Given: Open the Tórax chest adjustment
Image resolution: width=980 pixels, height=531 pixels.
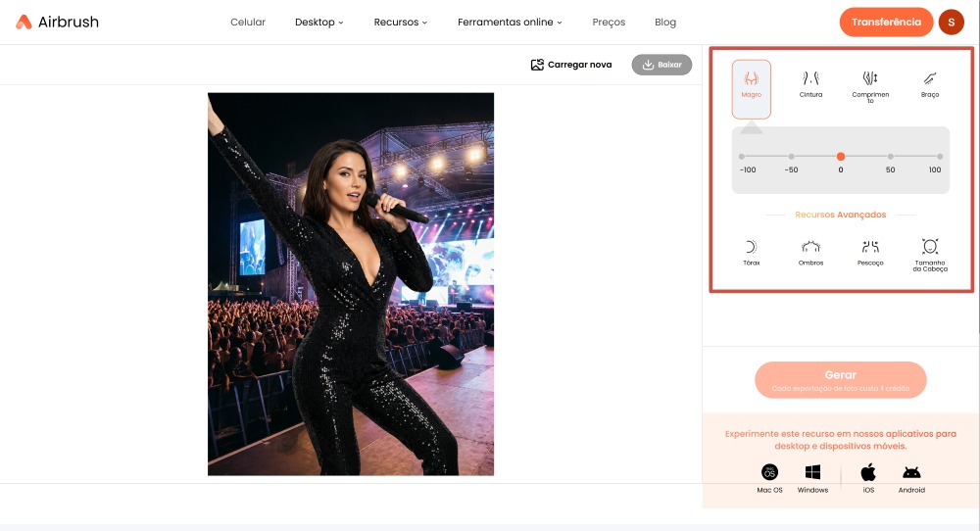Looking at the screenshot, I should click(751, 252).
